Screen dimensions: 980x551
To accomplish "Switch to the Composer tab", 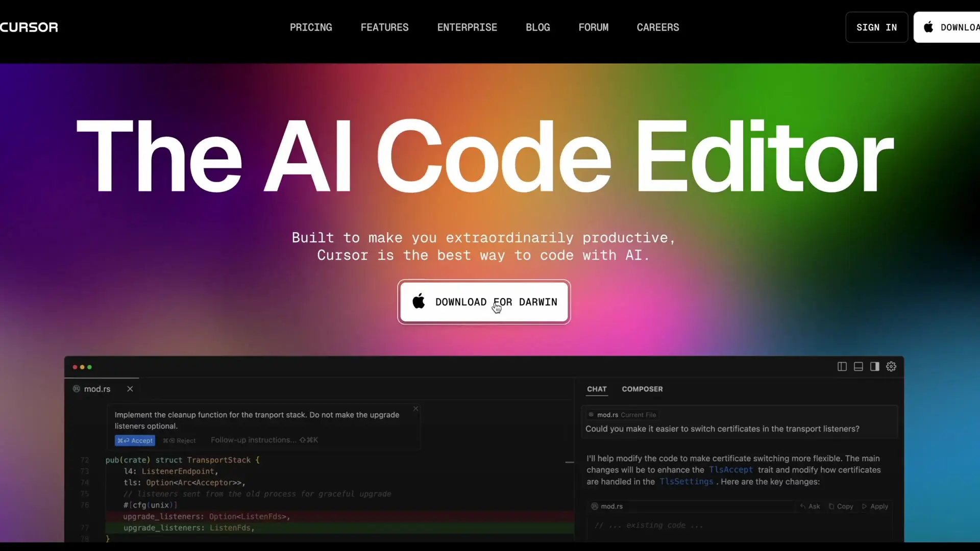I will (642, 389).
